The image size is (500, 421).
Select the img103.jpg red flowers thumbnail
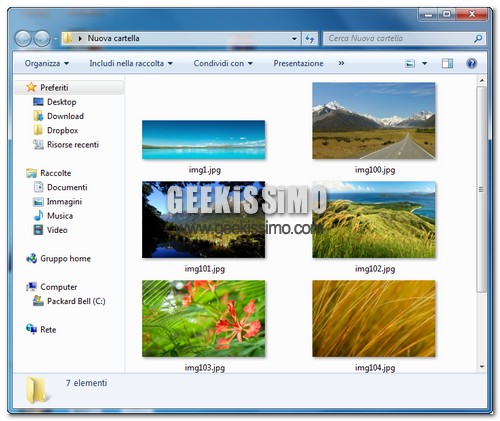click(203, 319)
